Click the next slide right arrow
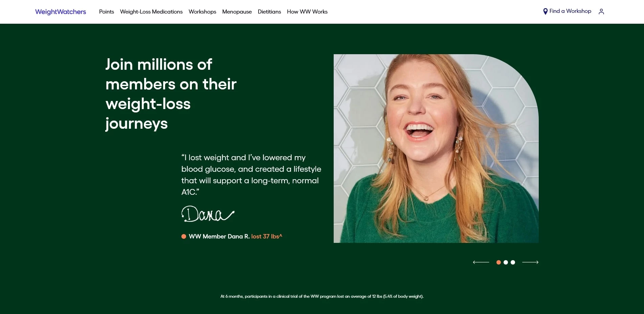 click(x=530, y=262)
